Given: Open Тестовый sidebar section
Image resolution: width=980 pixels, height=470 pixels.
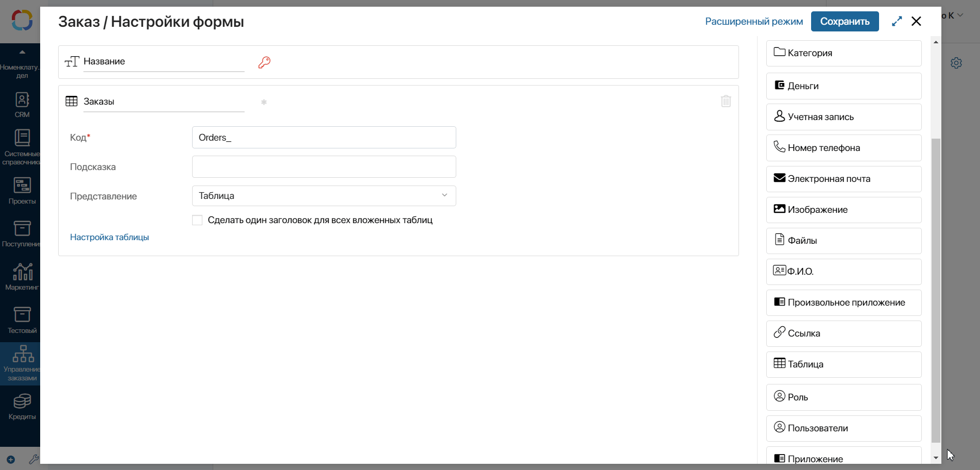Looking at the screenshot, I should pyautogui.click(x=22, y=320).
